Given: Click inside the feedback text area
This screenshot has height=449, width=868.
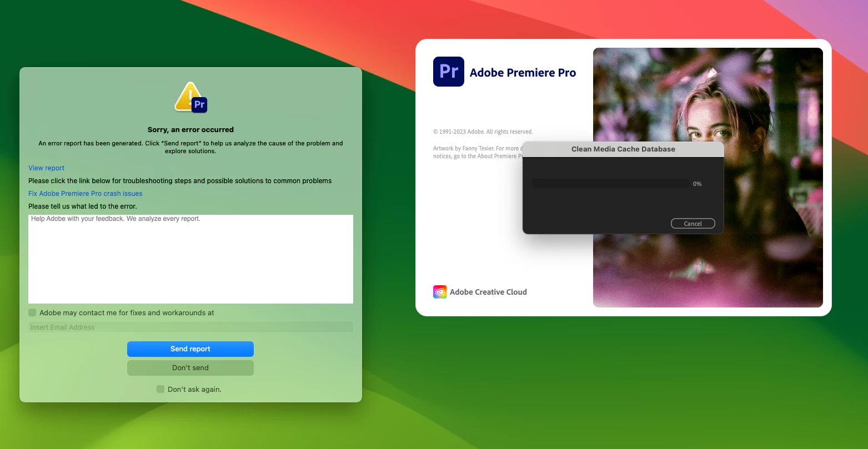Looking at the screenshot, I should tap(190, 259).
